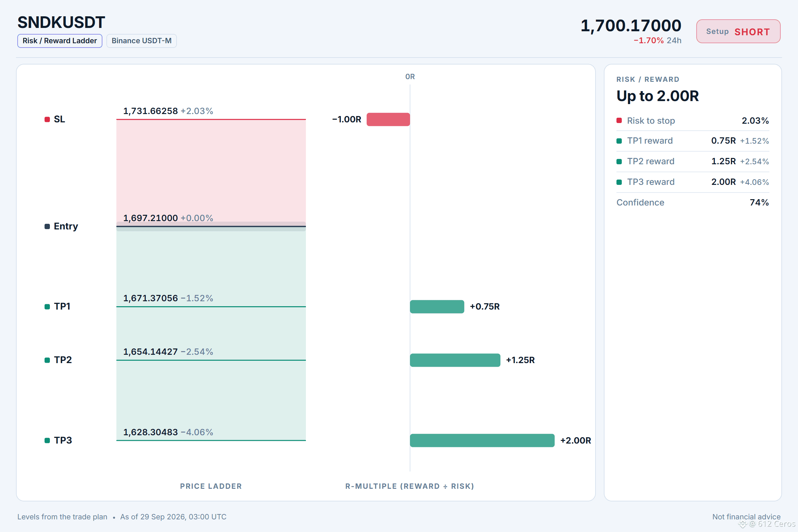798x532 pixels.
Task: Click red Risk to stop indicator square
Action: tap(619, 120)
